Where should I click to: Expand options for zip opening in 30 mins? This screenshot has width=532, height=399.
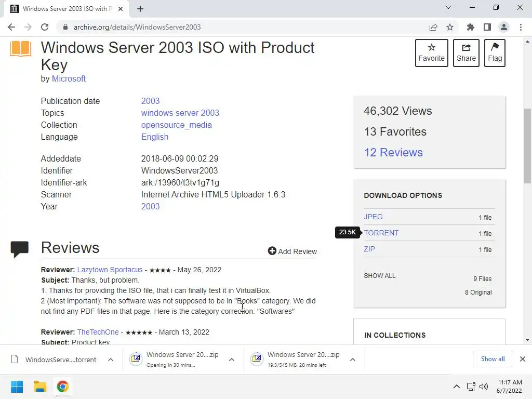[232, 360]
